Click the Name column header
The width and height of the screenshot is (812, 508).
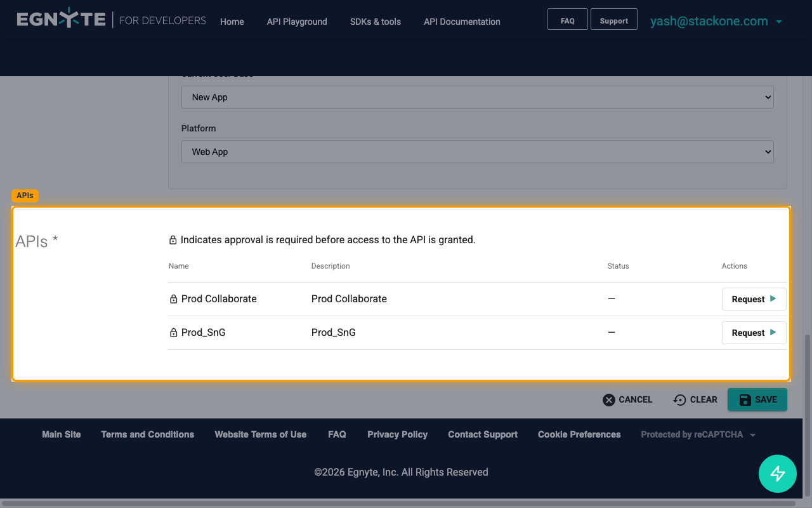179,266
